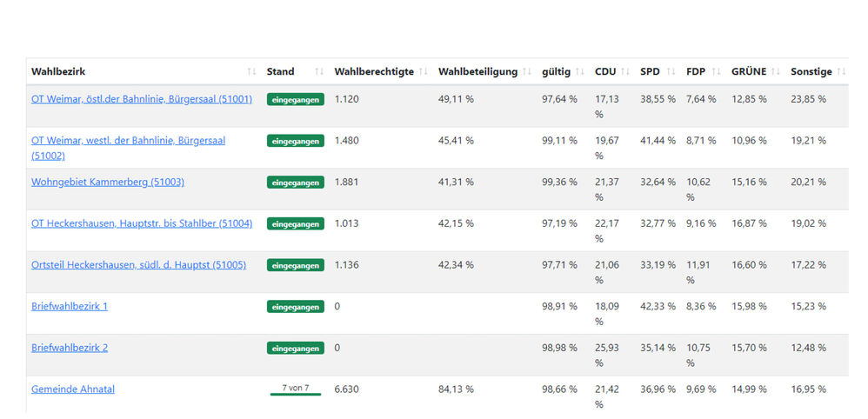Image resolution: width=868 pixels, height=419 pixels.
Task: Click eingegangen badge for Wohngebiet Kammerberg
Action: pos(296,183)
